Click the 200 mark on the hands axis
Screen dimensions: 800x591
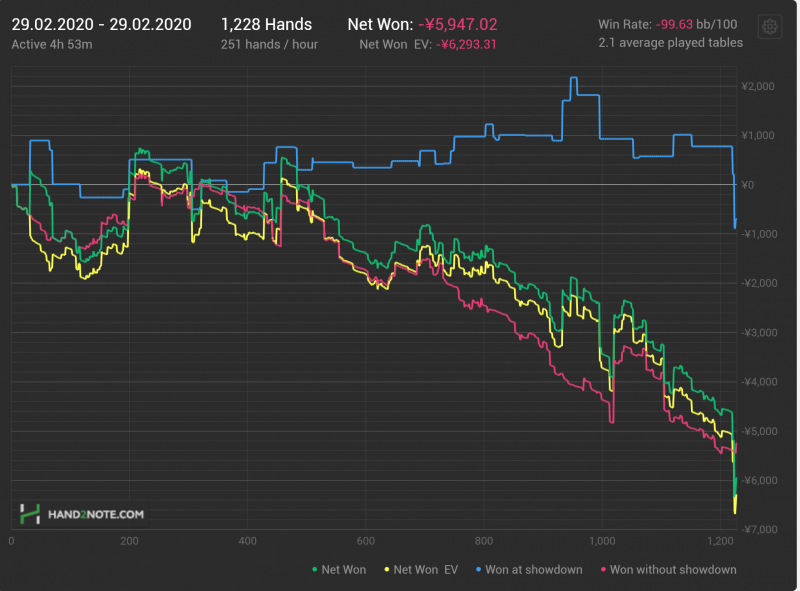129,541
